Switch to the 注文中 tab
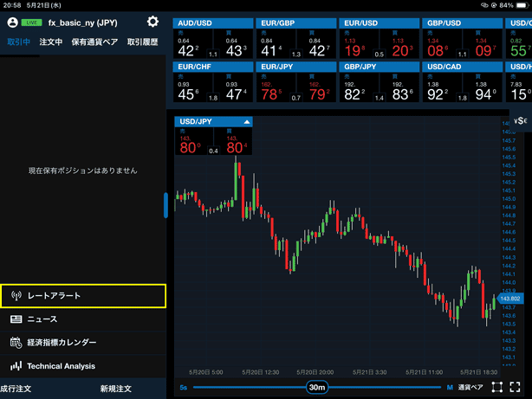 (x=51, y=42)
